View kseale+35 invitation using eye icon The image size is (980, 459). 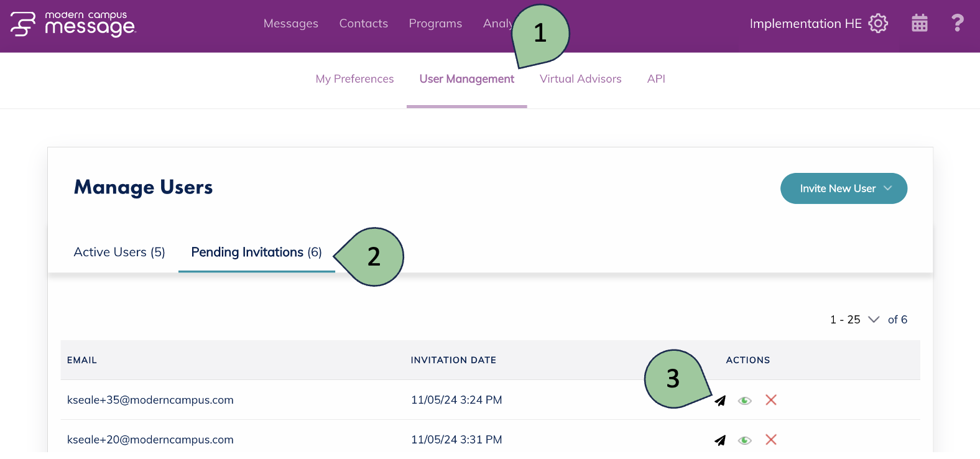tap(745, 401)
